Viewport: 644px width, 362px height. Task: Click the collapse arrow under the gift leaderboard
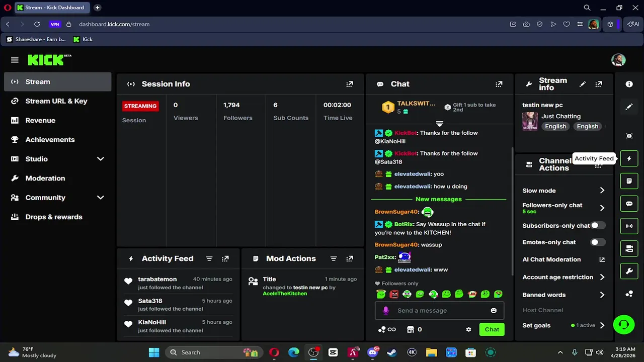tap(439, 123)
